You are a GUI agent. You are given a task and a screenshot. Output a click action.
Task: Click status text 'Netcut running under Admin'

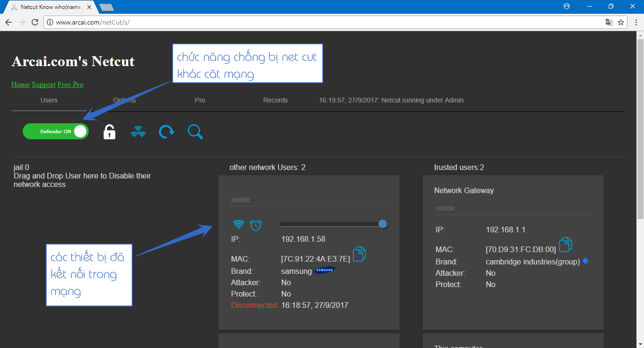point(423,100)
